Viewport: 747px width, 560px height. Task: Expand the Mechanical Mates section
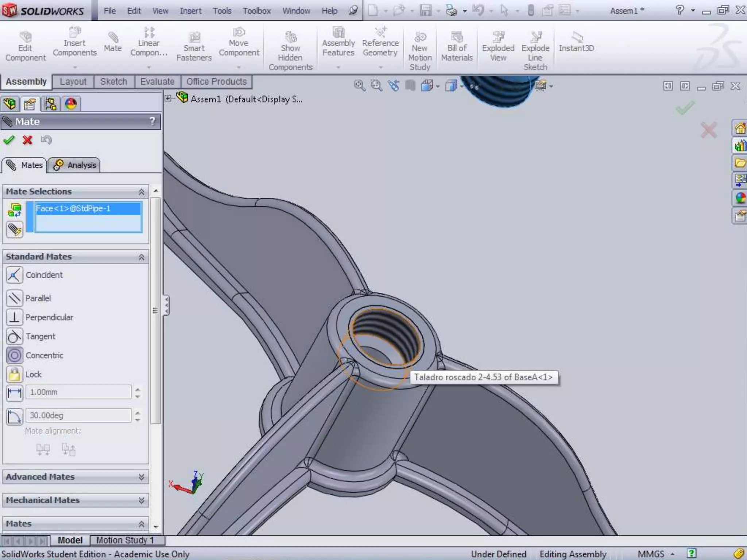pos(142,500)
